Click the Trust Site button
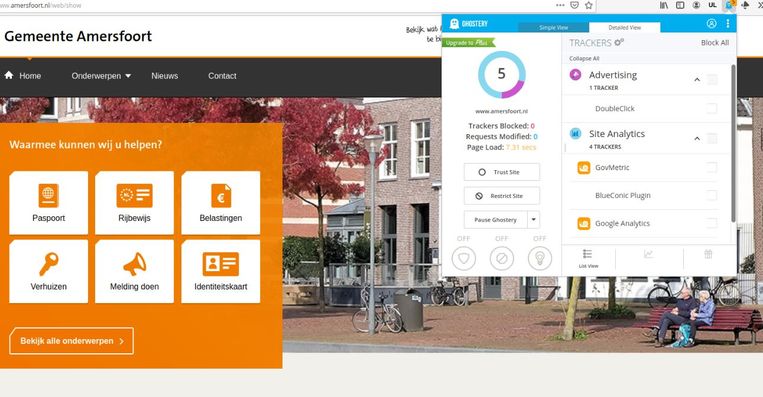The width and height of the screenshot is (763, 397). [501, 172]
